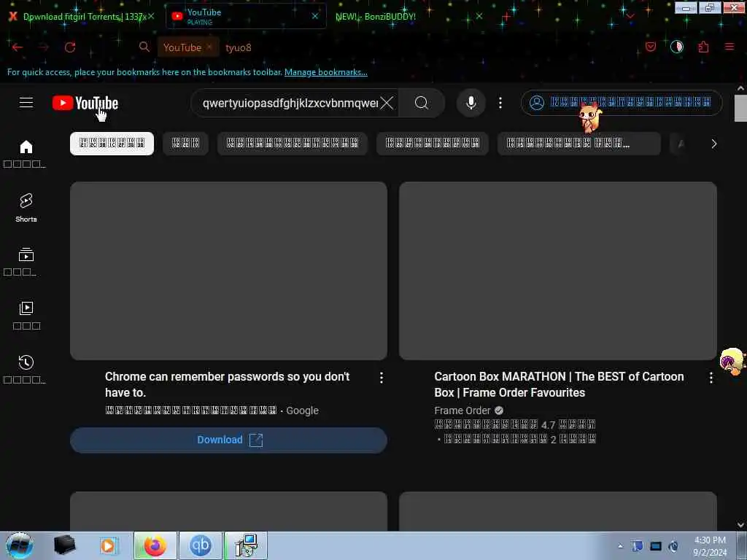Open Cartoon Box MARATHON video thumbnail
This screenshot has width=747, height=560.
tap(558, 271)
